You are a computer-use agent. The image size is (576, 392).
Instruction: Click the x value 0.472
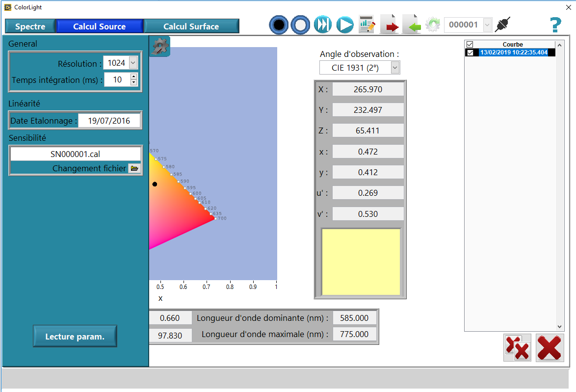pyautogui.click(x=367, y=152)
